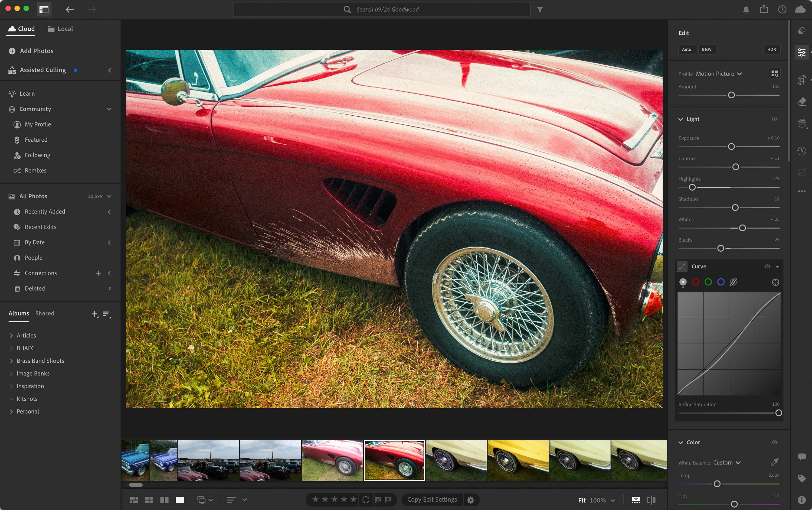The height and width of the screenshot is (510, 812).
Task: Click Copy Edit Settings
Action: click(432, 499)
